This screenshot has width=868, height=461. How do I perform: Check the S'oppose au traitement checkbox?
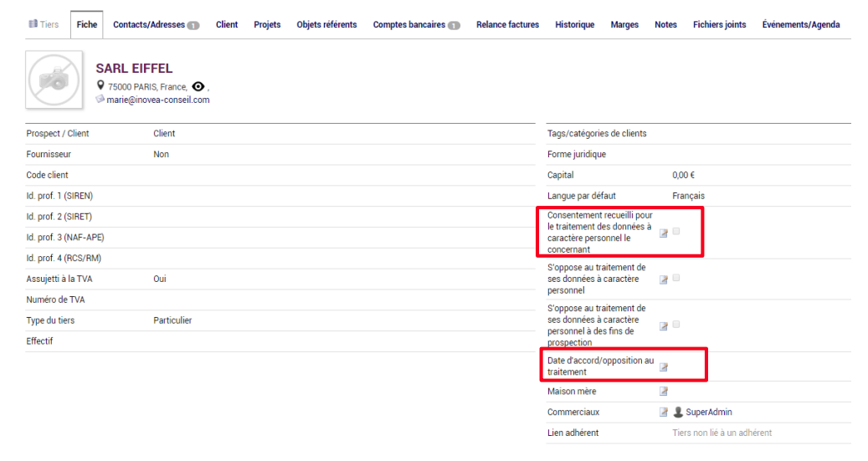pos(676,278)
